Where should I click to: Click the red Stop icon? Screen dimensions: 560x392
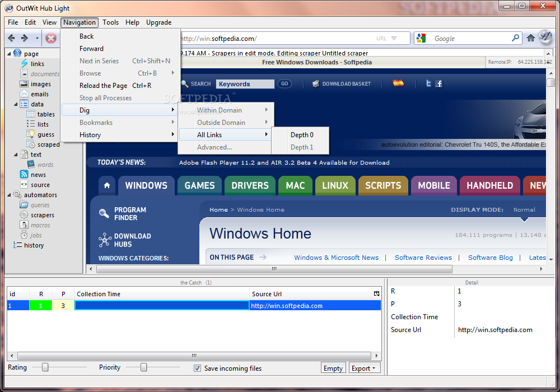tap(51, 38)
